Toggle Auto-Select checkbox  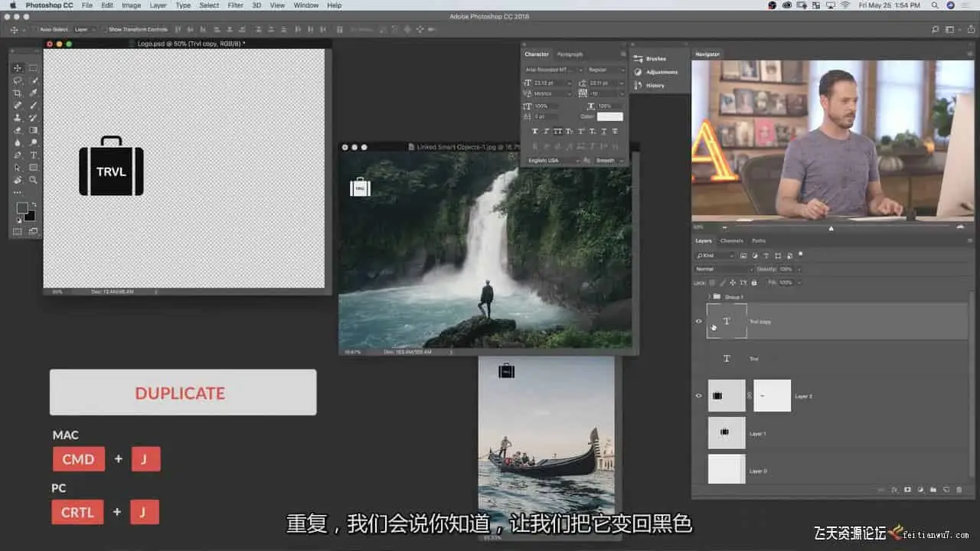point(35,30)
